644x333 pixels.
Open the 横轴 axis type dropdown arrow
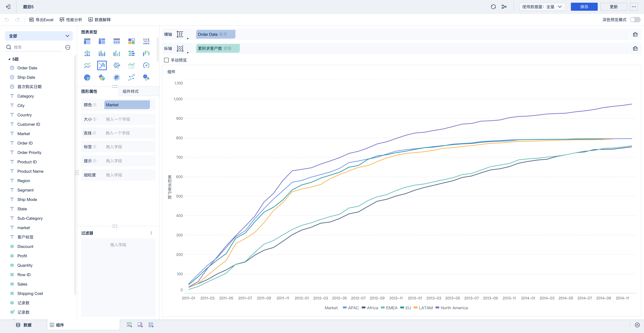click(x=187, y=39)
